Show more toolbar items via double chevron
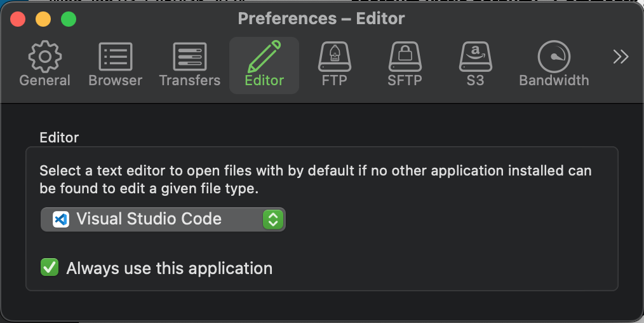The height and width of the screenshot is (323, 644). (x=621, y=57)
